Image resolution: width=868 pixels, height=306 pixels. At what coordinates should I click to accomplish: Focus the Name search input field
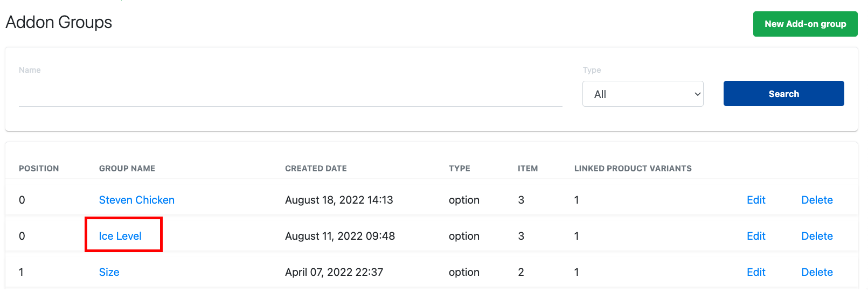pos(290,94)
